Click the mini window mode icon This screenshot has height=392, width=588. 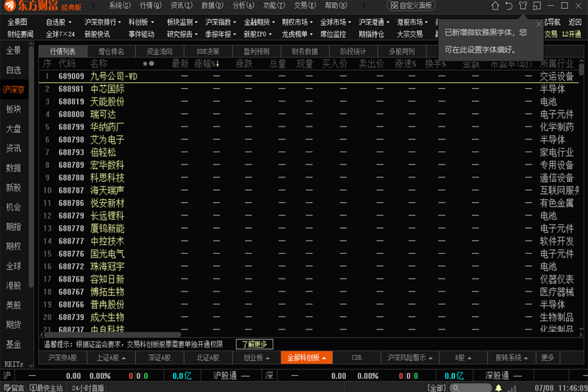(537, 6)
